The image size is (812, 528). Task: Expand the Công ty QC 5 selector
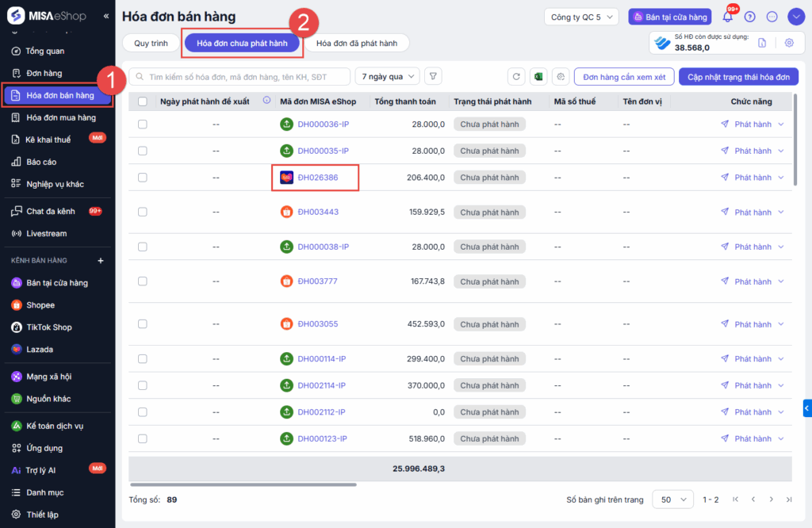pyautogui.click(x=583, y=17)
